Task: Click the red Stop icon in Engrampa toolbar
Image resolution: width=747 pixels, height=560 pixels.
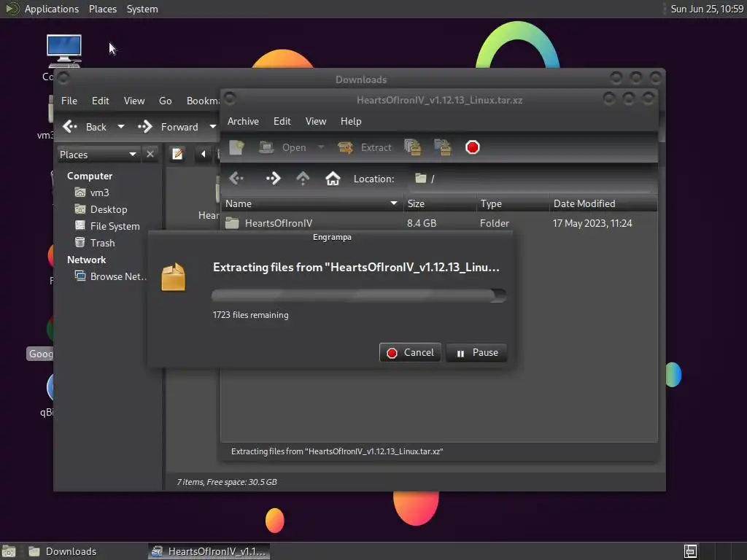Action: click(x=473, y=147)
